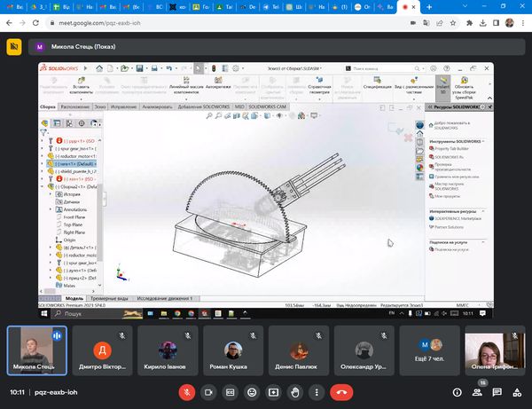
Task: Switch to the Эскиз ribbon tab
Action: (x=101, y=106)
